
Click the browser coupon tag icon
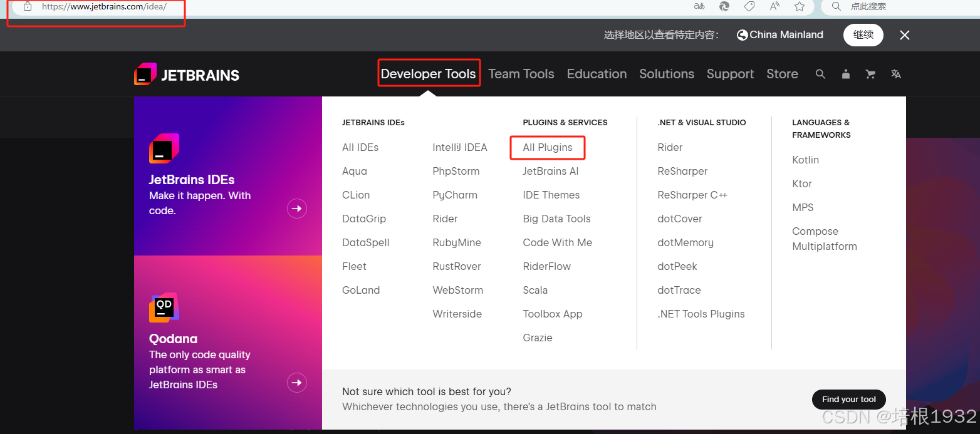coord(749,6)
